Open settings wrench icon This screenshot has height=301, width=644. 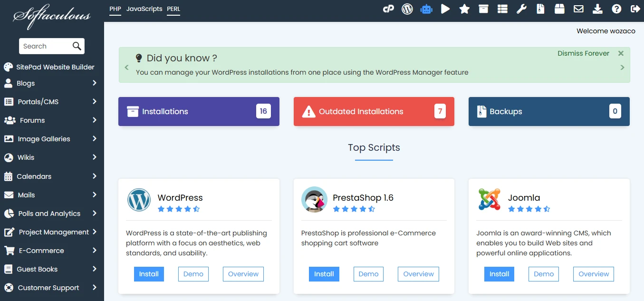click(x=521, y=9)
